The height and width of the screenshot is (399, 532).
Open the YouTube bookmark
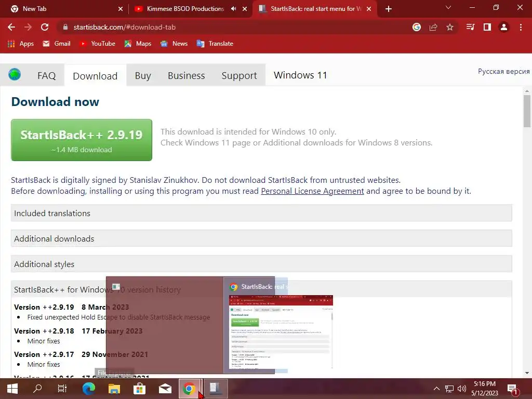point(97,44)
